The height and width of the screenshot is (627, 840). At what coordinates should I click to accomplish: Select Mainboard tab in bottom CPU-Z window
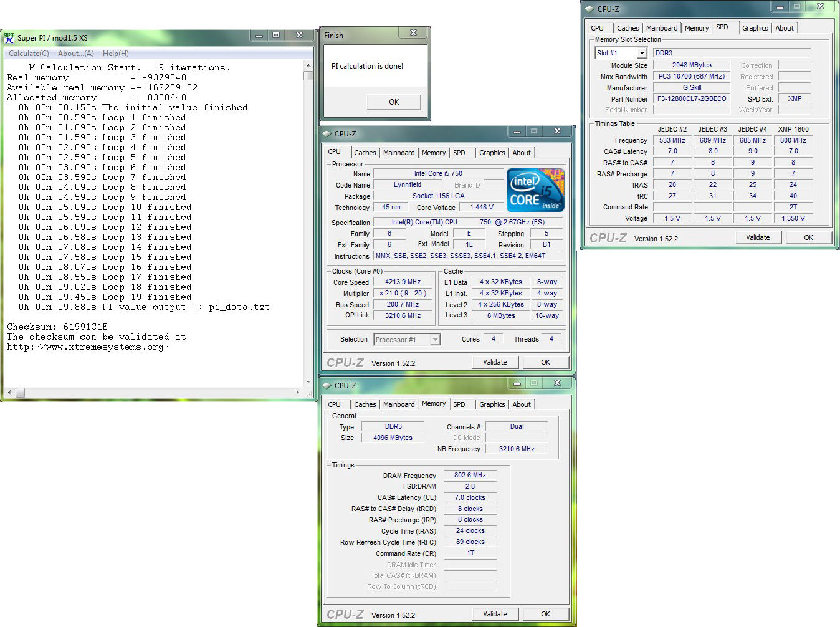(399, 404)
